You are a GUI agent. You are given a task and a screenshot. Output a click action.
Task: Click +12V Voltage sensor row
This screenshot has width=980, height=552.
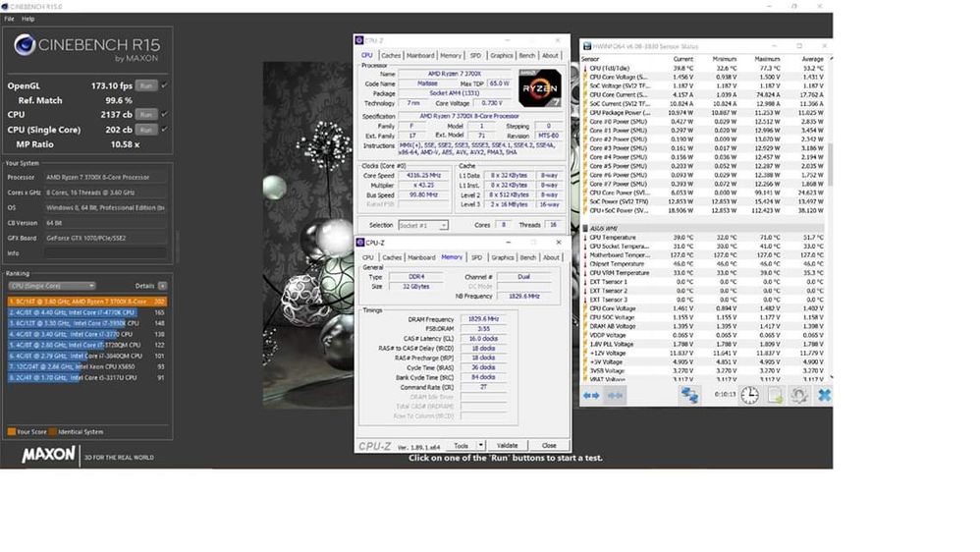click(704, 354)
